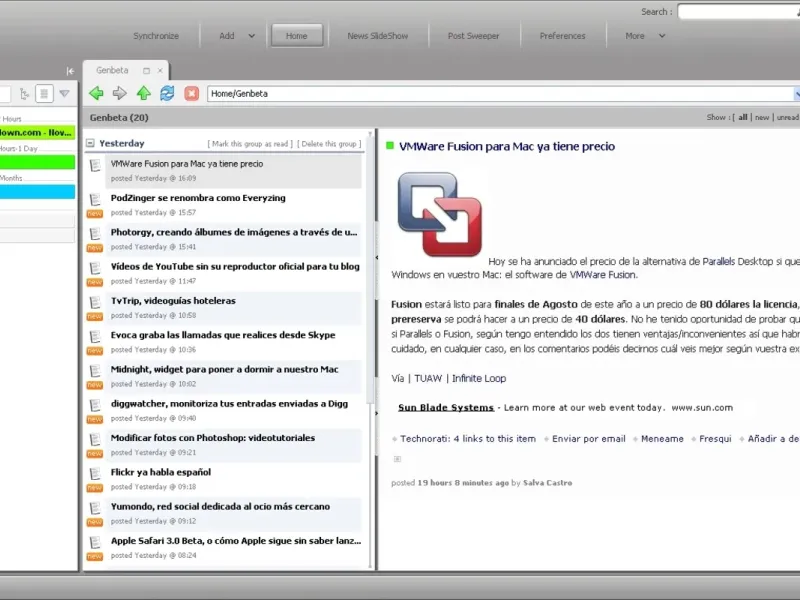800x600 pixels.
Task: Open the Add dropdown arrow
Action: tap(252, 36)
